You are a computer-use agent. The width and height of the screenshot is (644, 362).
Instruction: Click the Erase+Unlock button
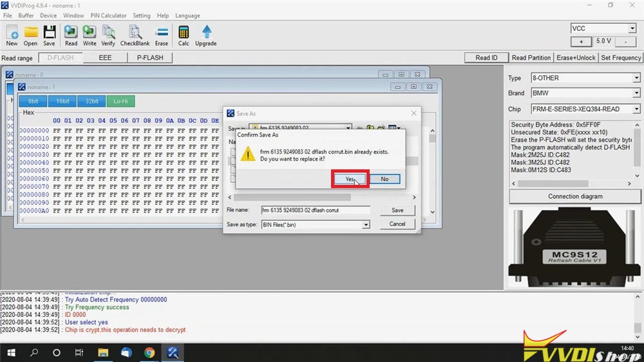click(576, 57)
